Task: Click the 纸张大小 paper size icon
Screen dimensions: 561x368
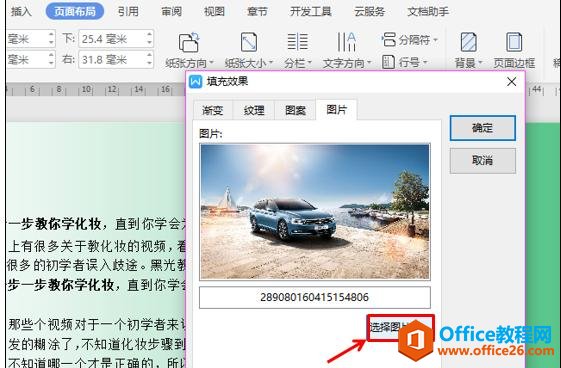Action: tap(249, 42)
